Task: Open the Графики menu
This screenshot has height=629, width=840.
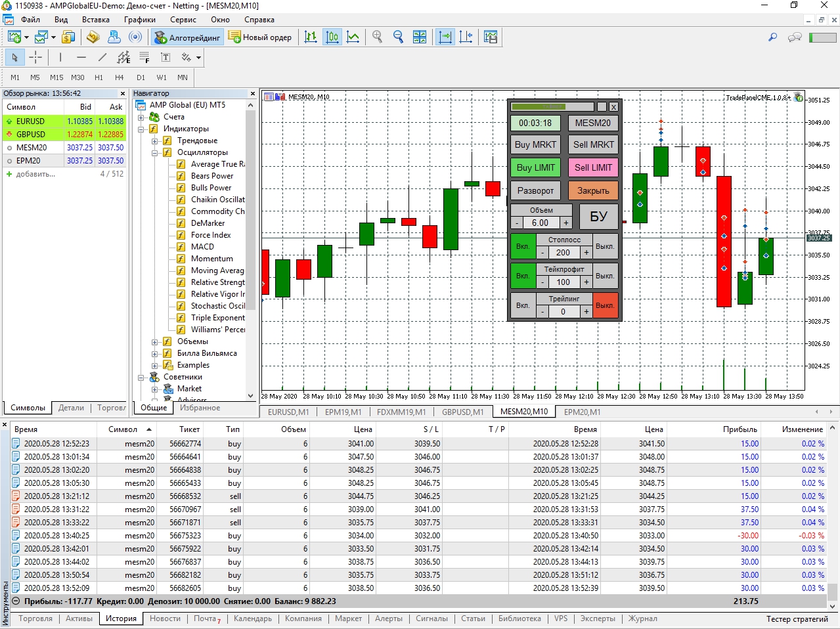Action: point(140,20)
